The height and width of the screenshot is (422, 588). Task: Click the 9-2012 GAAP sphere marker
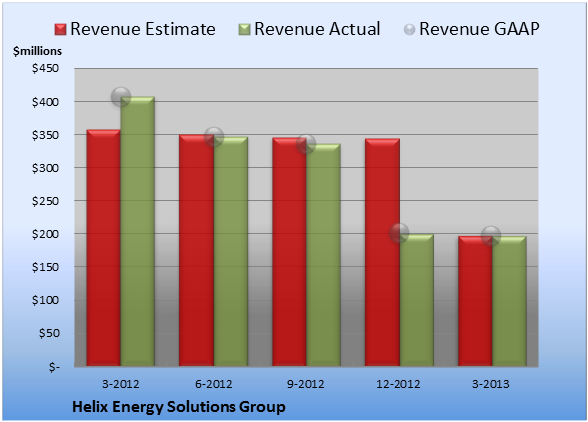point(306,144)
